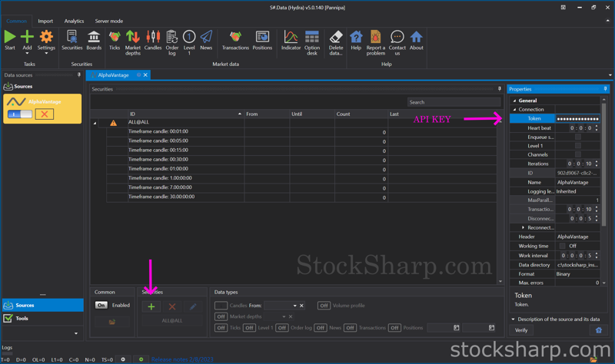The width and height of the screenshot is (615, 364).
Task: Toggle the Enabled On switch
Action: click(101, 305)
